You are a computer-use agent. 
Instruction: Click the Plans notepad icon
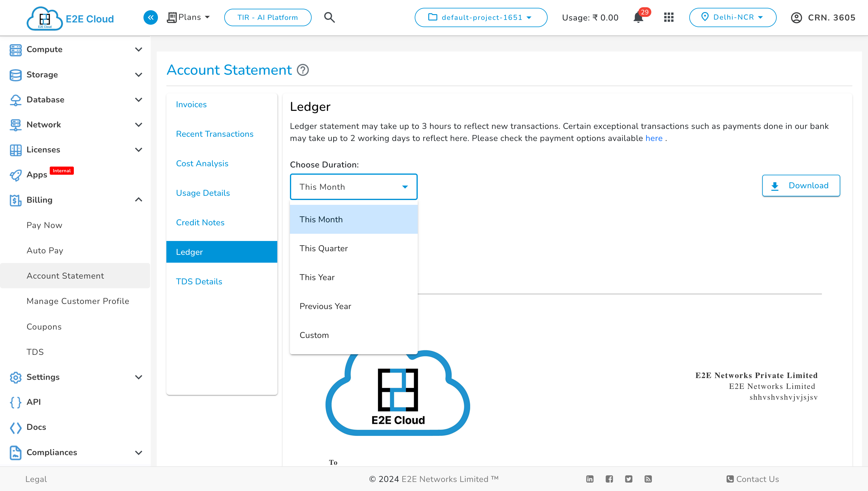click(172, 17)
